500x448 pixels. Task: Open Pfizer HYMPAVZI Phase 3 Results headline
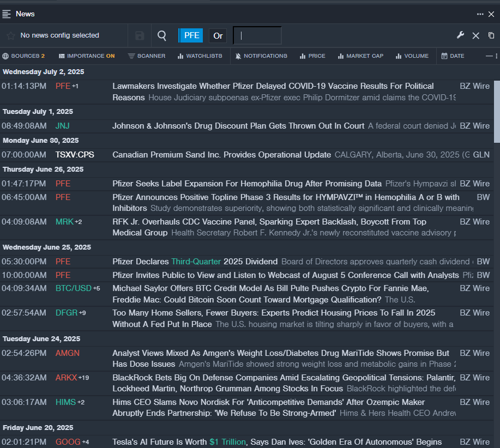click(286, 203)
